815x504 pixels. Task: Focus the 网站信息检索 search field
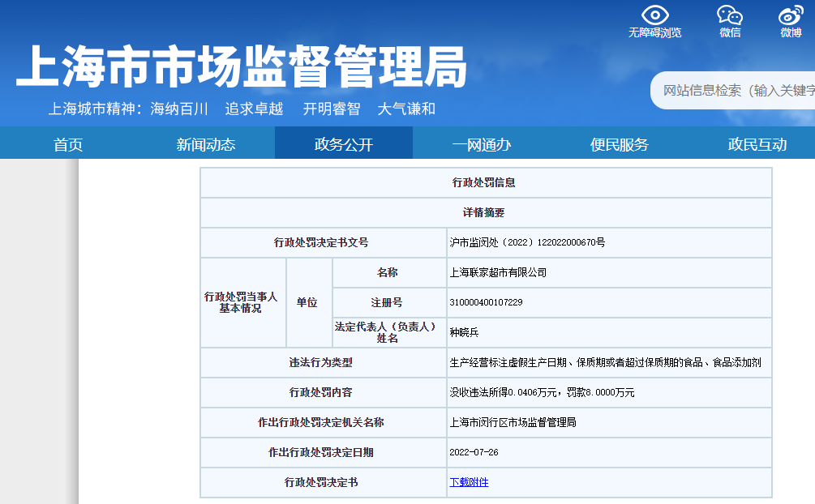(x=733, y=91)
